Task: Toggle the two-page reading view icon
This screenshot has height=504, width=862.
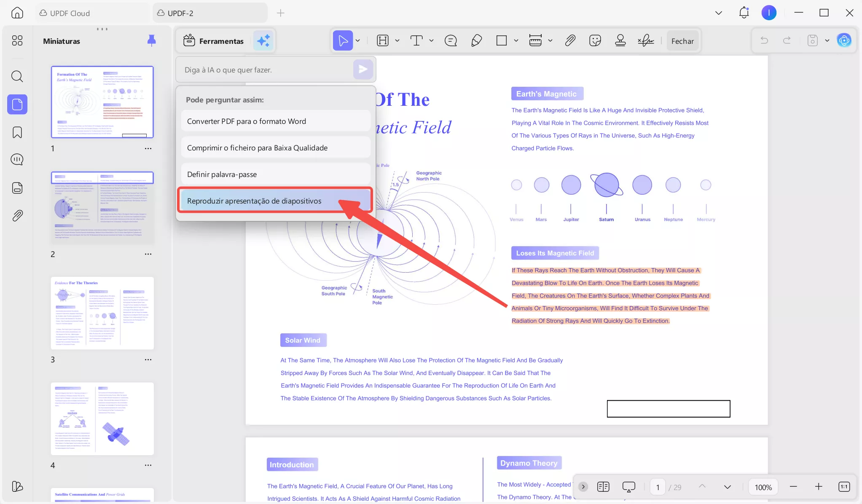Action: coord(603,487)
